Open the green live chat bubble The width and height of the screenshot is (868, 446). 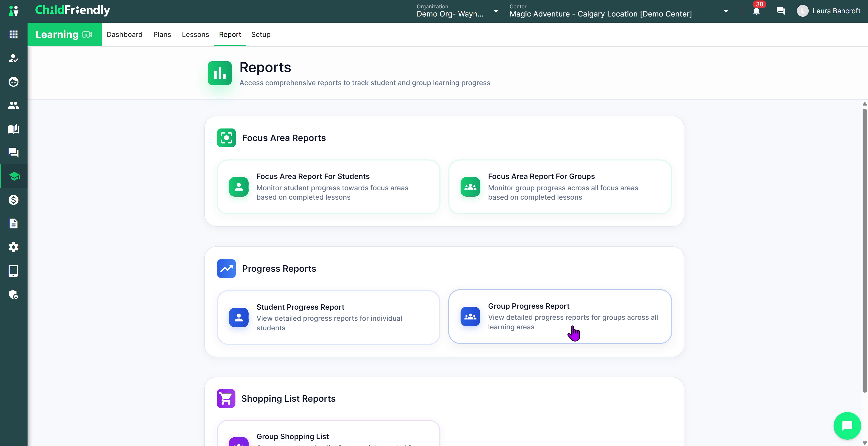tap(847, 425)
